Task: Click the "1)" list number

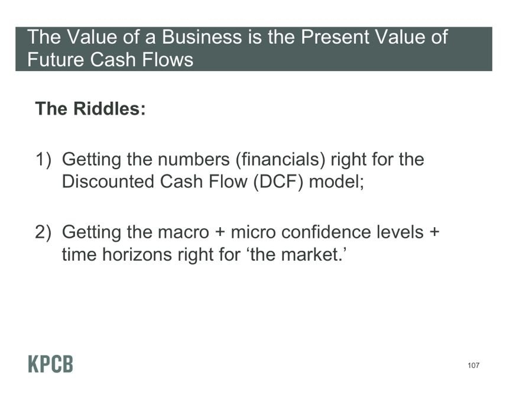Action: pos(43,159)
